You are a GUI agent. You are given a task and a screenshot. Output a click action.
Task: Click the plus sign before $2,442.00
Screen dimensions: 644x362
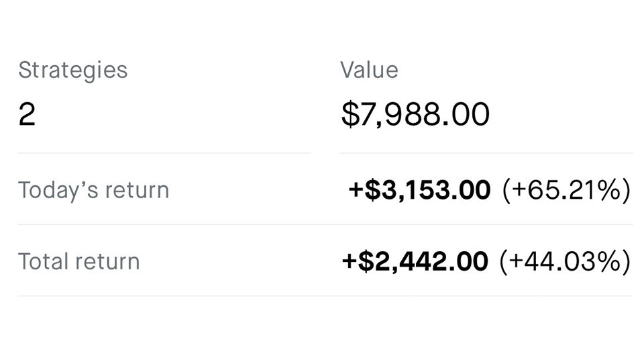[349, 262]
